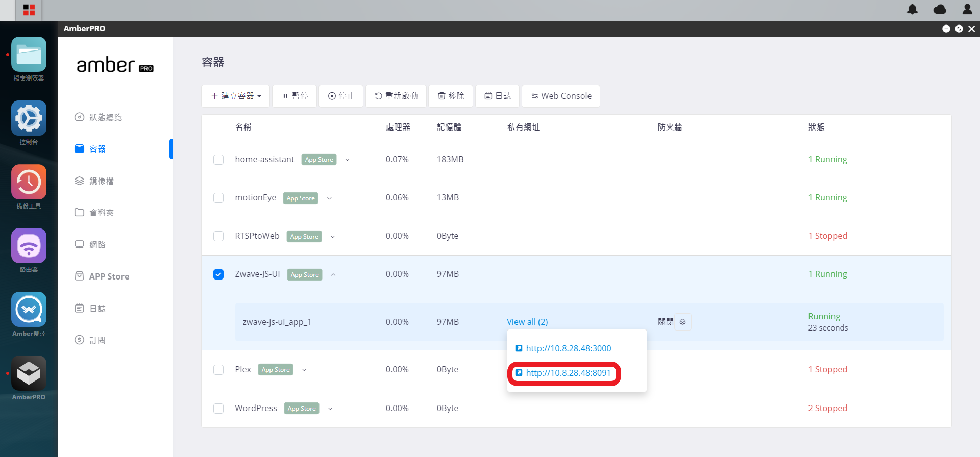Open the Router app icon
This screenshot has width=980, height=457.
click(29, 246)
